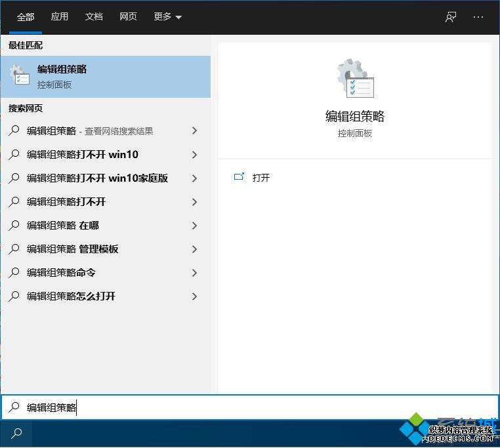This screenshot has width=500, height=448.
Task: Select web result 编辑组策略 - 查看网络搜索结果
Action: 105,131
